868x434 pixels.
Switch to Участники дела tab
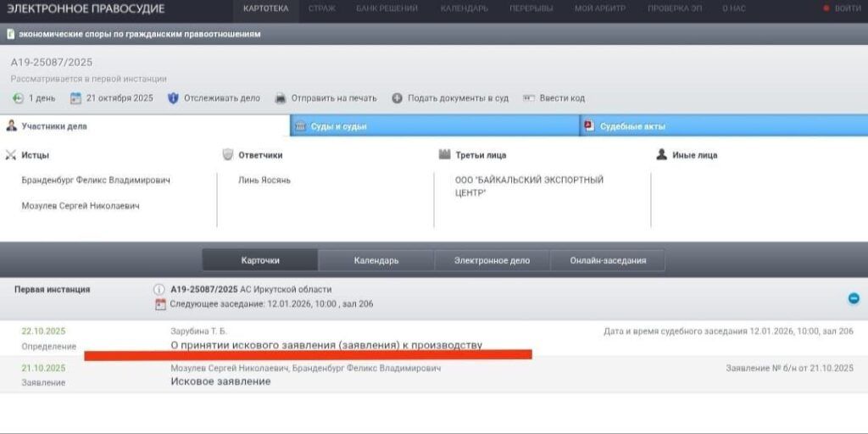point(144,126)
